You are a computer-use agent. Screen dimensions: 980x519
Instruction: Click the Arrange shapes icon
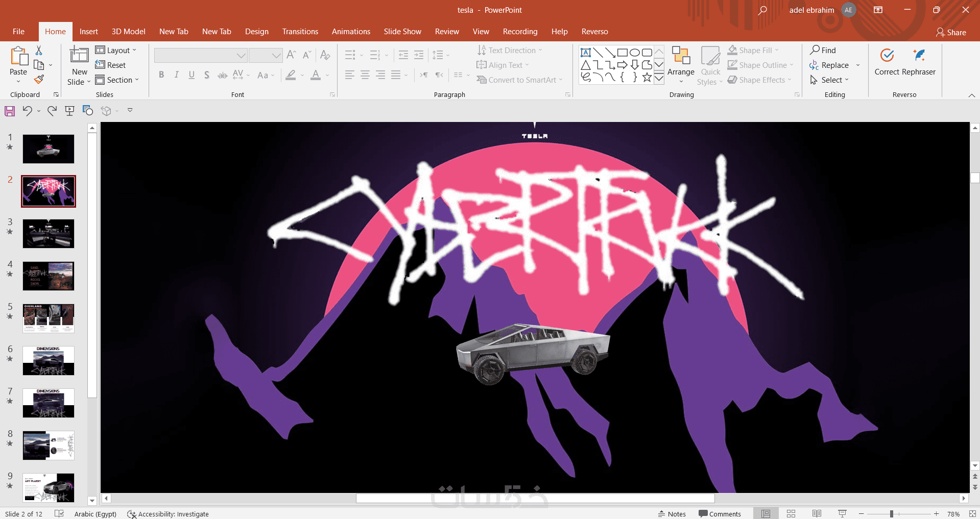[x=681, y=55]
